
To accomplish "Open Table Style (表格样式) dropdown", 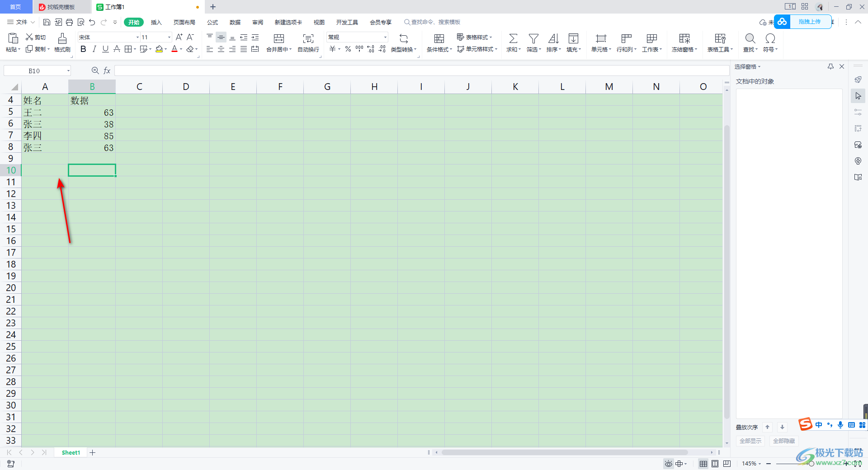I will click(474, 37).
